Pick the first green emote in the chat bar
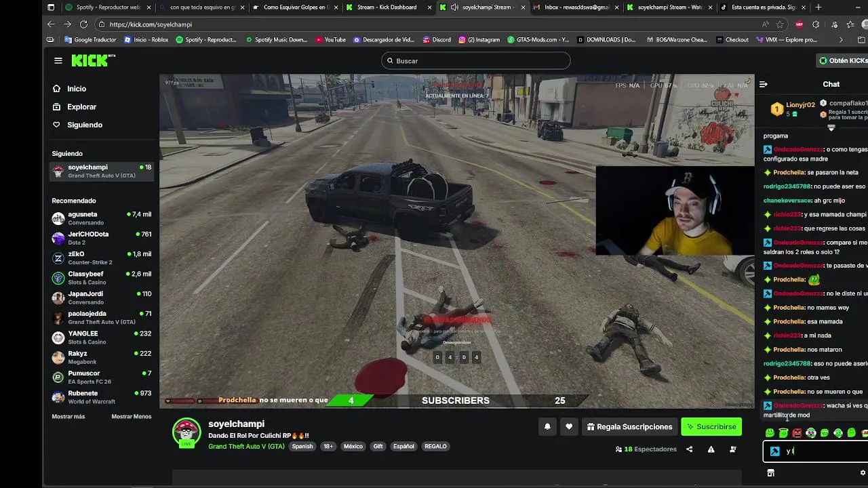Image resolution: width=868 pixels, height=488 pixels. pos(770,433)
